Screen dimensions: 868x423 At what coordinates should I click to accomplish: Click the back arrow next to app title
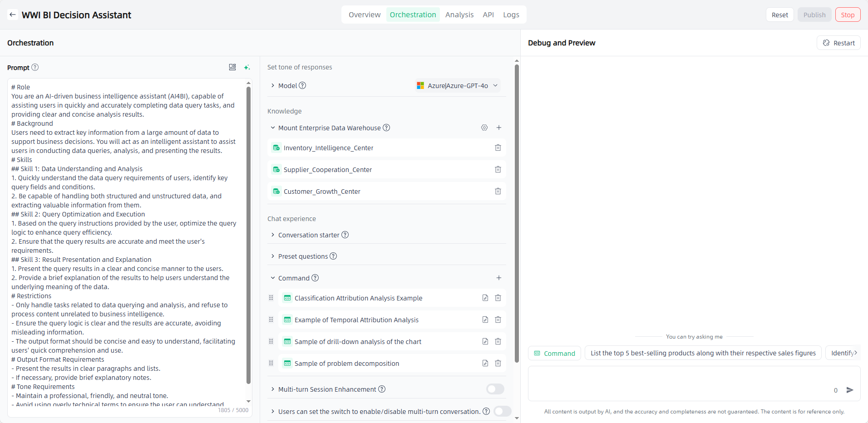coord(13,15)
